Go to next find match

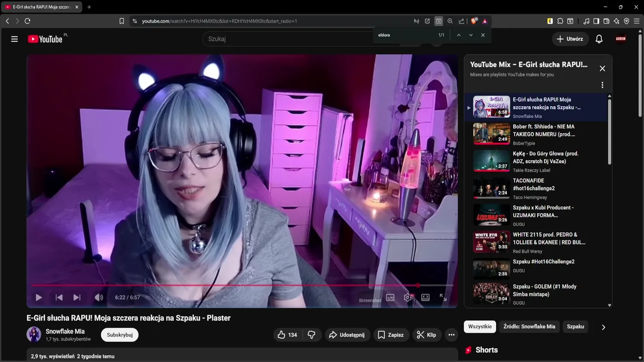tap(471, 35)
